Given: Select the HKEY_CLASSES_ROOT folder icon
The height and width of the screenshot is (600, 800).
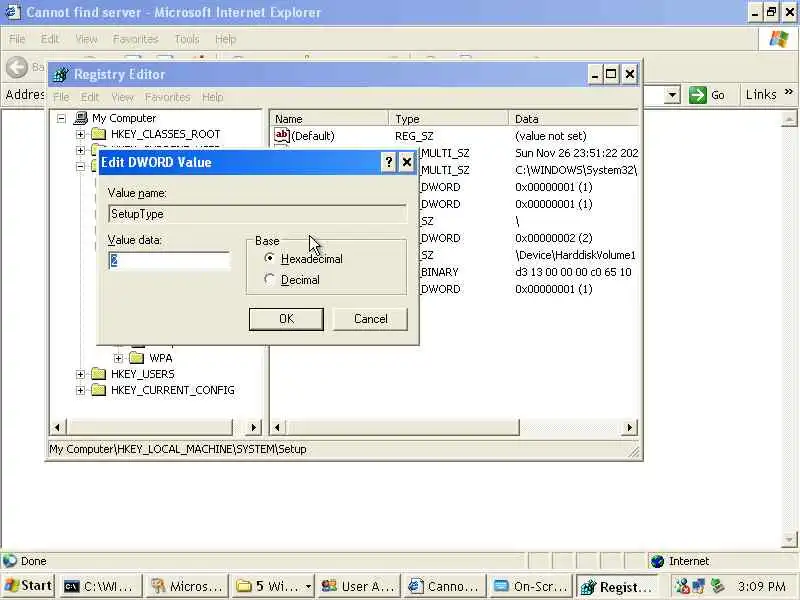Looking at the screenshot, I should pos(98,134).
